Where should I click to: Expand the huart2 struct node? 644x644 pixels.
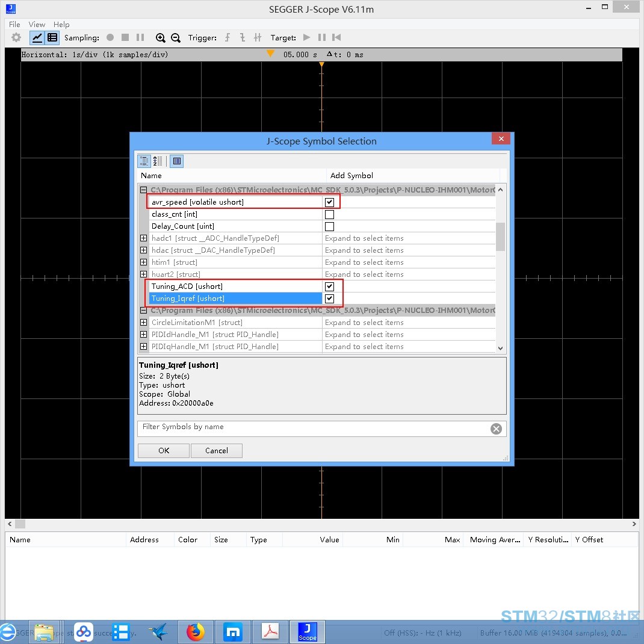[x=143, y=274]
